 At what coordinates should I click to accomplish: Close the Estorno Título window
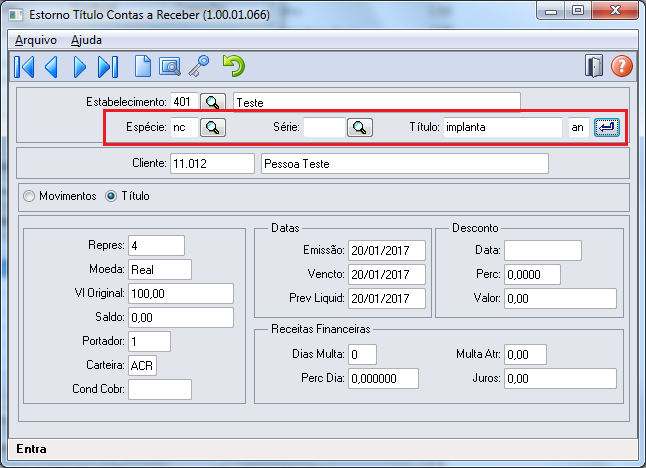(x=615, y=11)
